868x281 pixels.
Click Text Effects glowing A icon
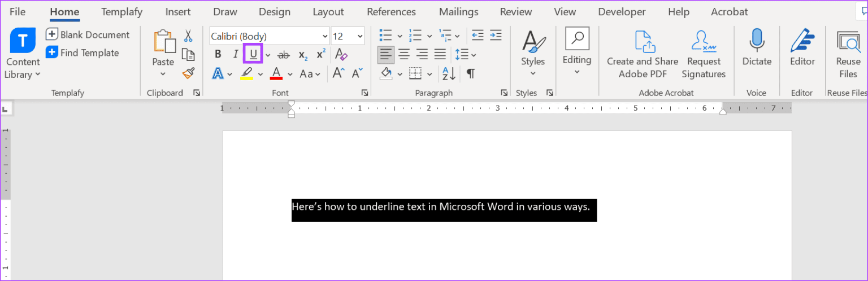[218, 74]
